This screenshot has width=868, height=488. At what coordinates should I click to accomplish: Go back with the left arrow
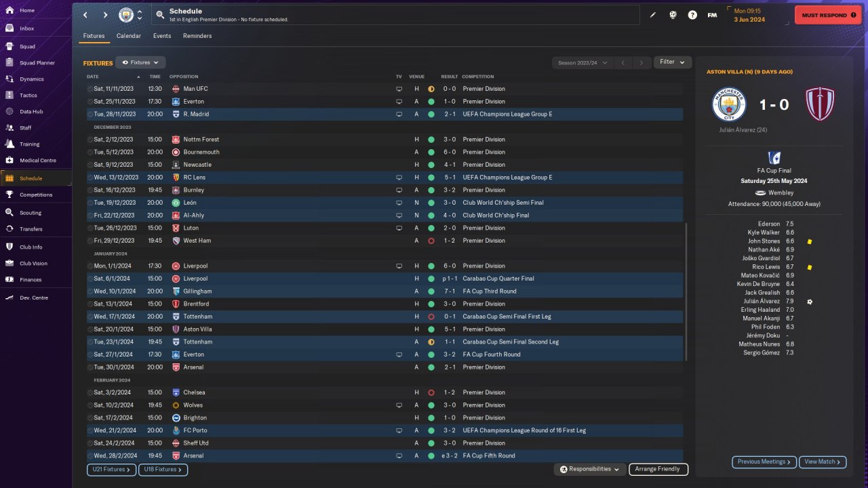point(85,15)
